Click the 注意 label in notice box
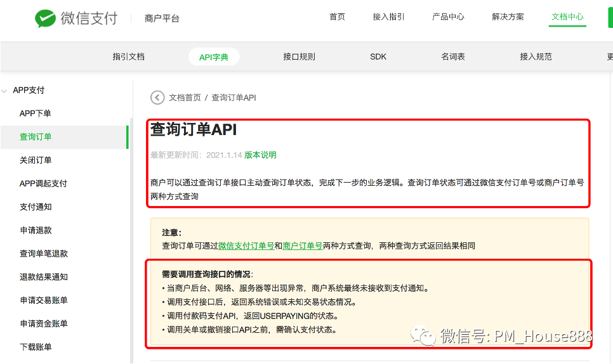This screenshot has width=613, height=364. tap(171, 233)
